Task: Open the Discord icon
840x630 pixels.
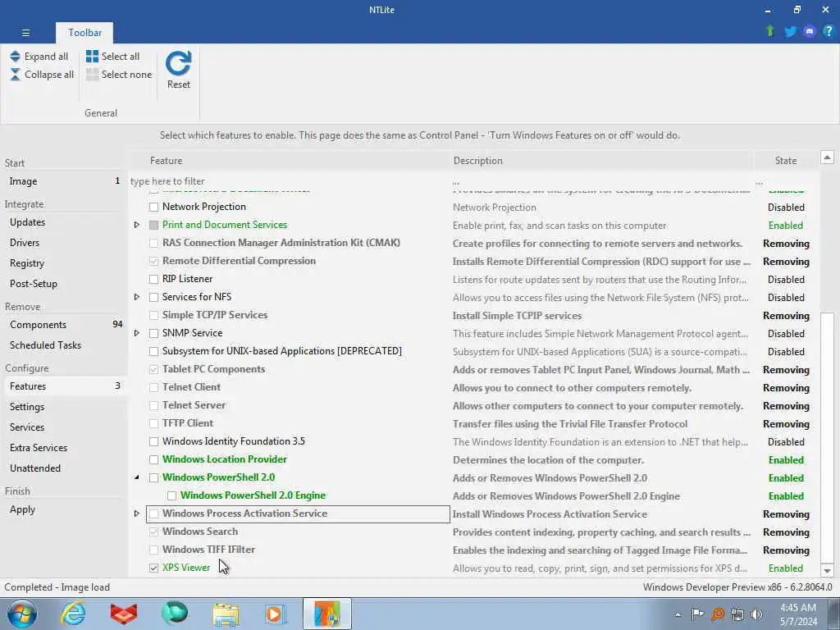Action: (x=810, y=32)
